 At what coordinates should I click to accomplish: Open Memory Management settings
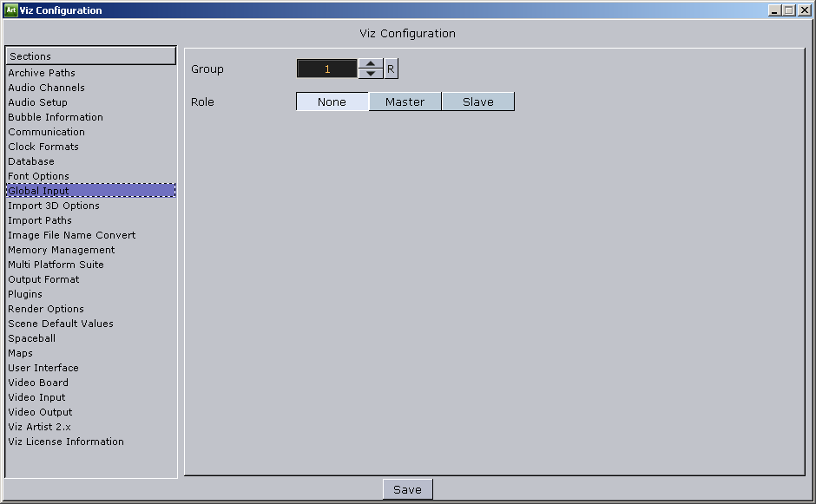click(x=61, y=250)
